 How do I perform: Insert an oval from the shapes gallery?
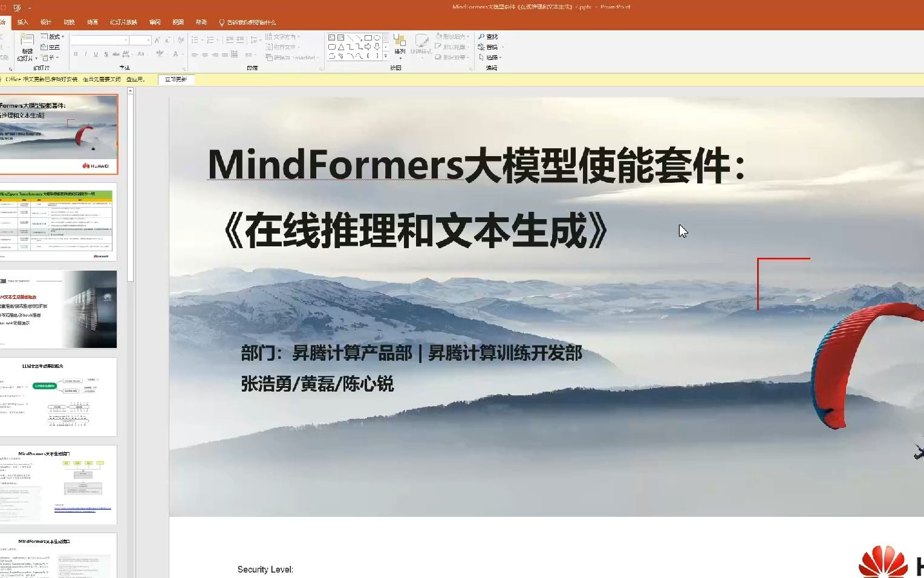(377, 38)
